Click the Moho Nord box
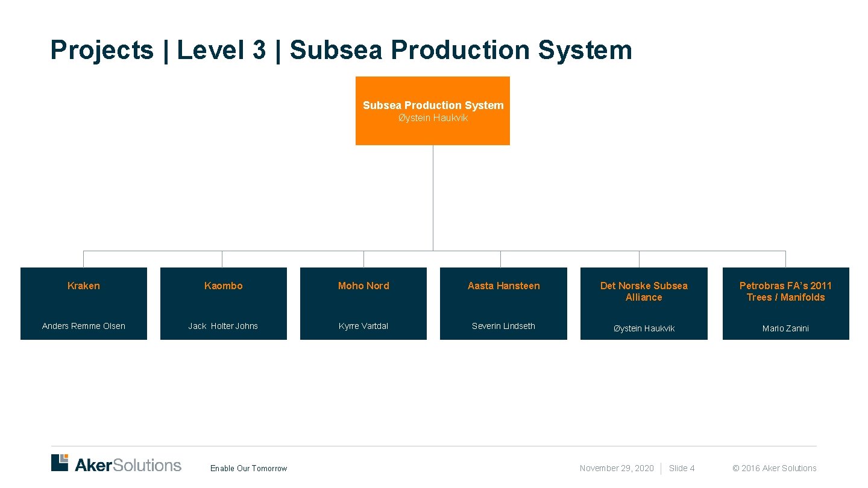868x488 pixels. point(363,304)
